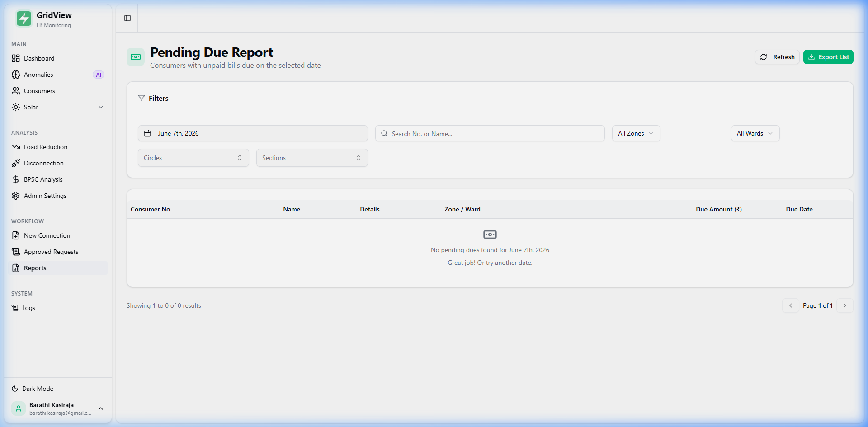Click the Consumers people icon
The width and height of the screenshot is (868, 427).
point(16,91)
